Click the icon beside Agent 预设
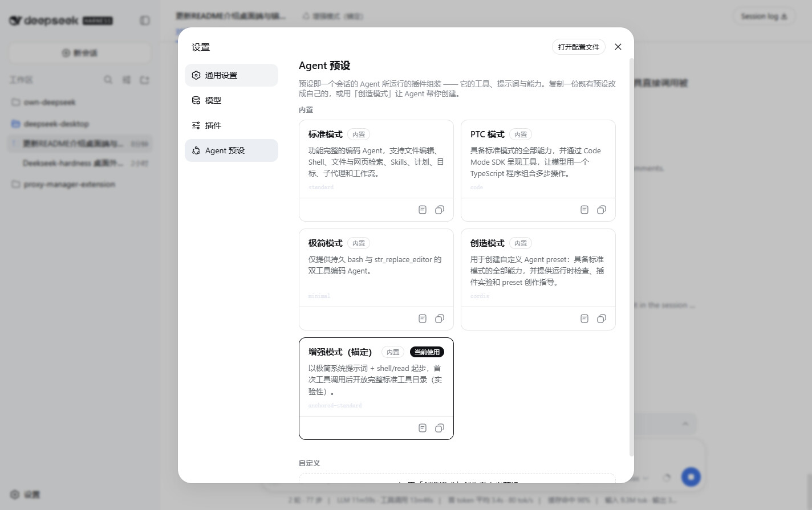Viewport: 812px width, 510px height. click(x=196, y=150)
